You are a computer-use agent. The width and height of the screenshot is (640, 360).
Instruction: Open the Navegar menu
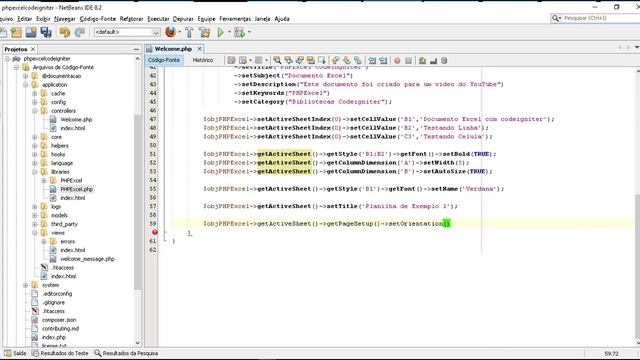click(64, 19)
